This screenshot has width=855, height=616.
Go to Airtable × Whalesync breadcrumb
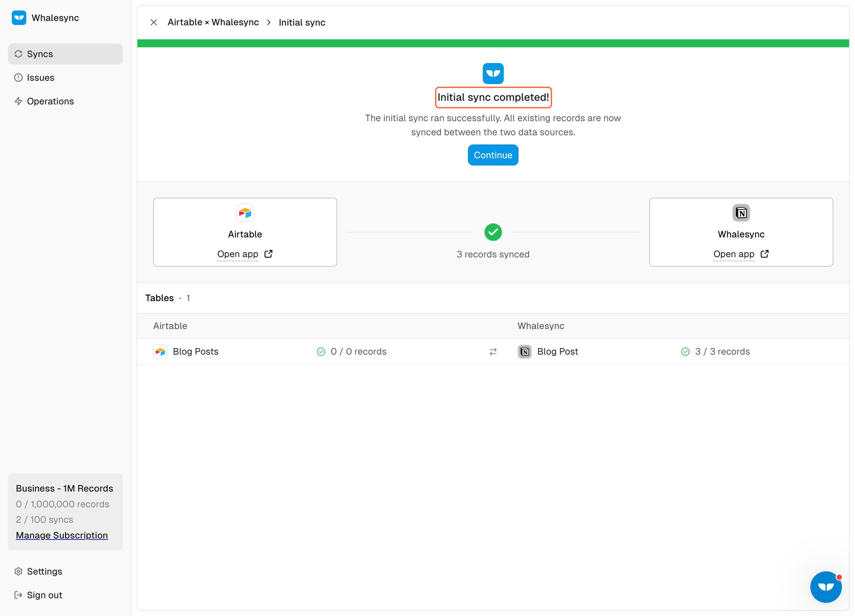click(213, 22)
